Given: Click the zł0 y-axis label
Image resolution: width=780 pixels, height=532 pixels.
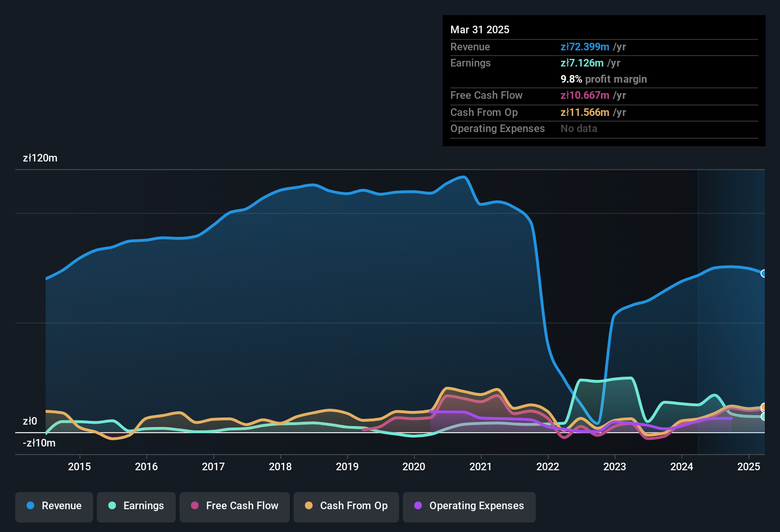Looking at the screenshot, I should [30, 421].
